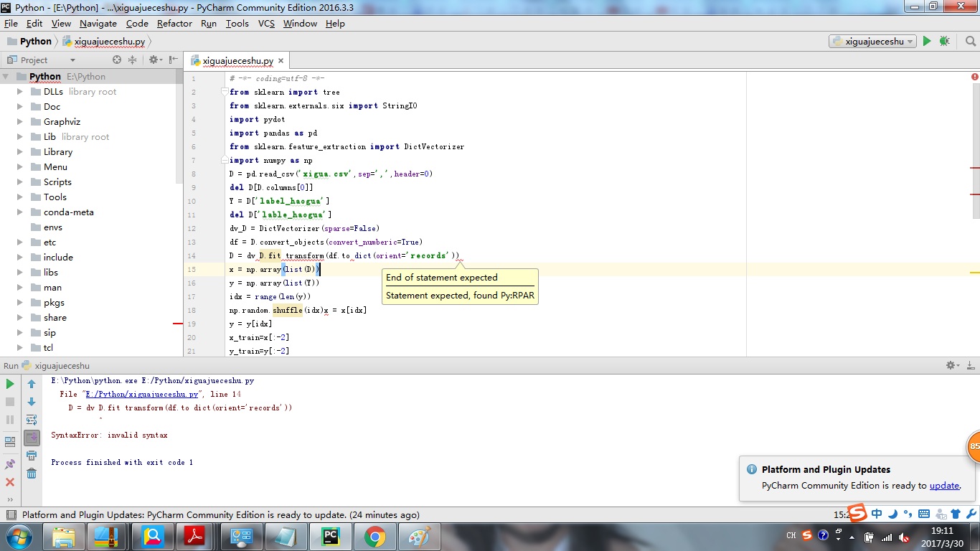This screenshot has width=980, height=551.
Task: Click xiguajueceshu.py breadcrumb in navigation bar
Action: coord(104,42)
